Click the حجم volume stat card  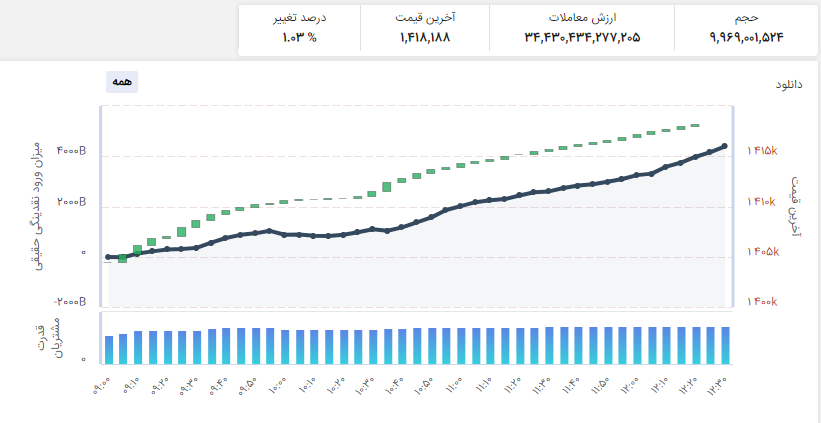point(746,28)
